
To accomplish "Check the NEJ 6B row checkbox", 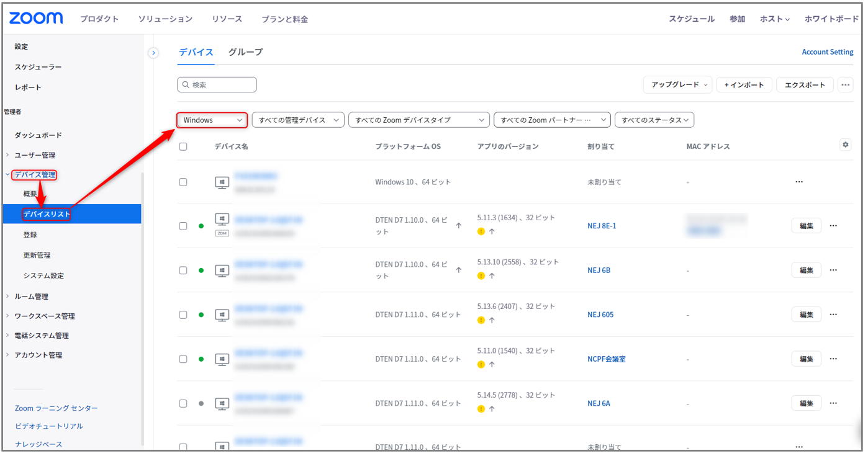I will pos(183,270).
